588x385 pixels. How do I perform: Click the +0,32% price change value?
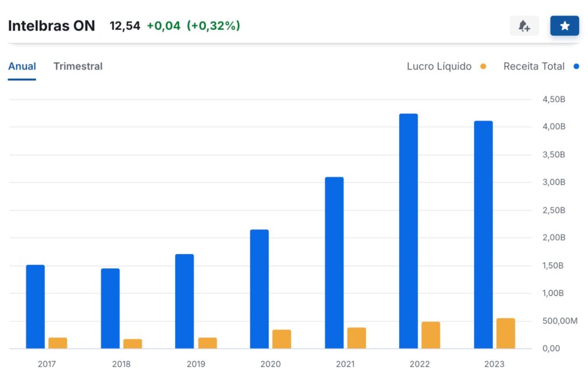tap(213, 26)
